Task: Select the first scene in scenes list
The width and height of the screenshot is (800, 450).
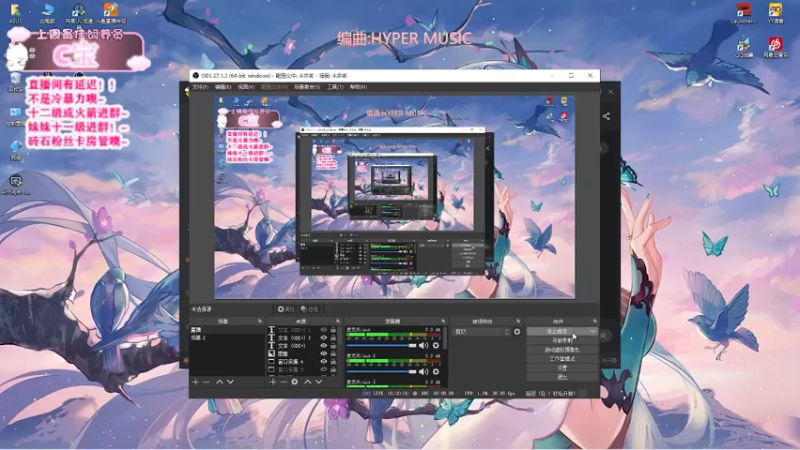Action: [227, 330]
